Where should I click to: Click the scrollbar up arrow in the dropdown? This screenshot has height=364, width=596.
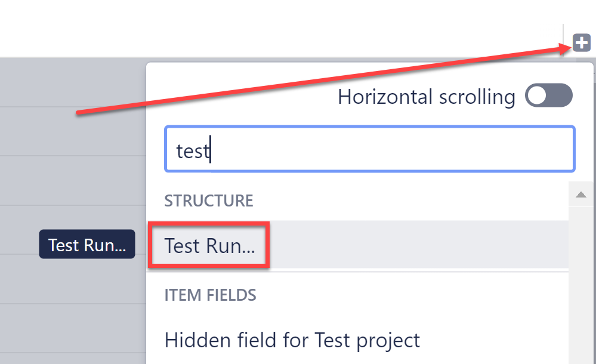coord(580,194)
